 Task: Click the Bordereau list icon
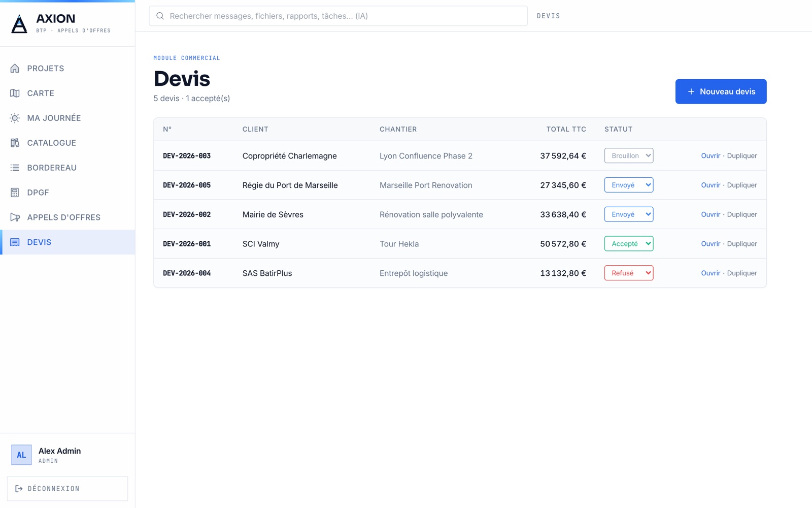coord(15,168)
